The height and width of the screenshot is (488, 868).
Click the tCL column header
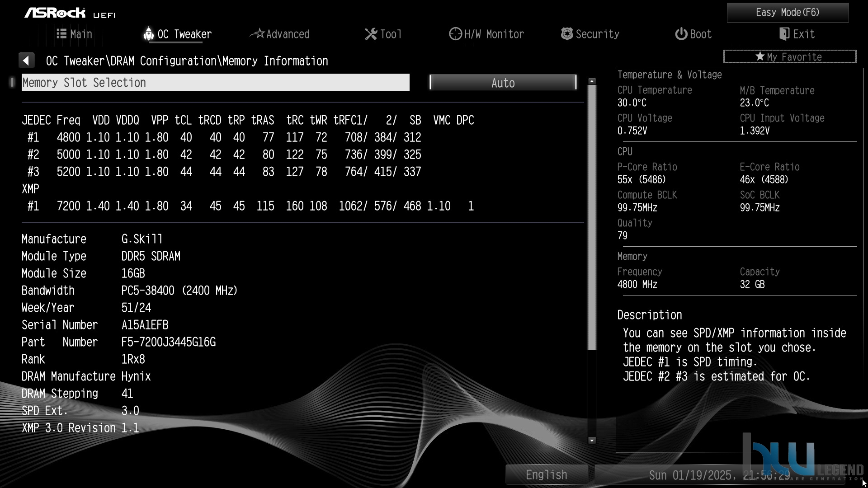(183, 120)
